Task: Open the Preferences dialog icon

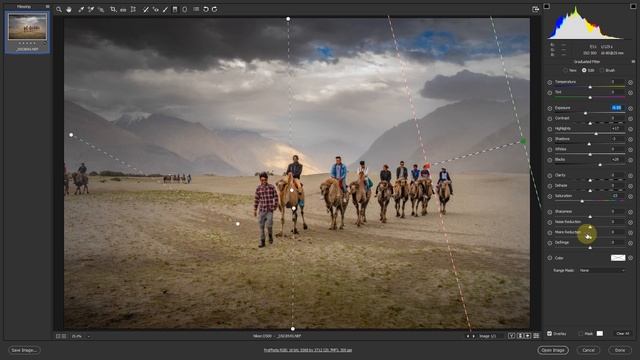Action: pyautogui.click(x=196, y=9)
